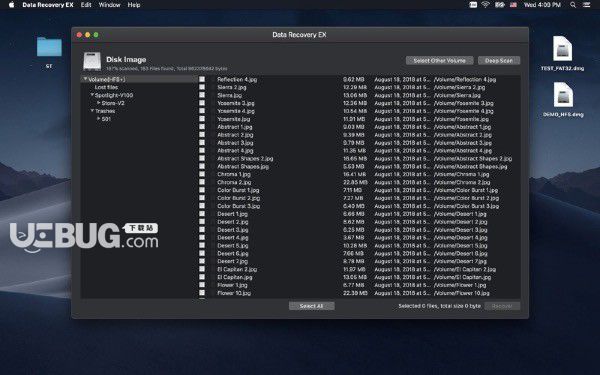The height and width of the screenshot is (375, 600).
Task: Click the file name Desert 5.jpg
Action: 233,246
